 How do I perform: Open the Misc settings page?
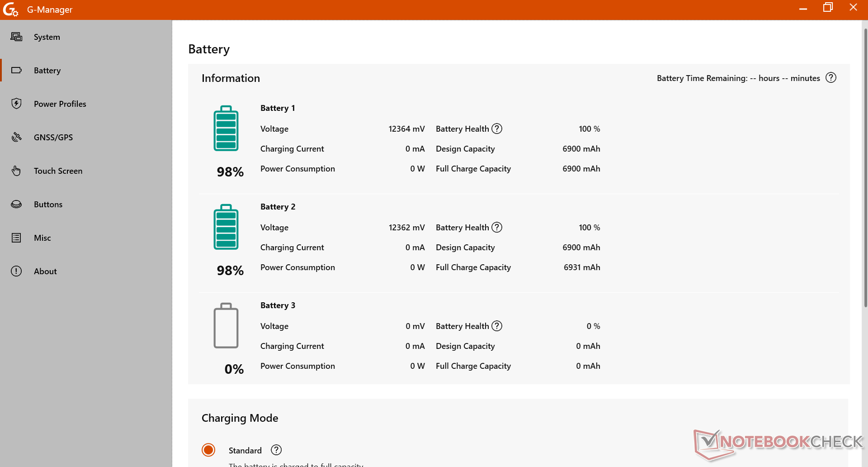tap(42, 238)
